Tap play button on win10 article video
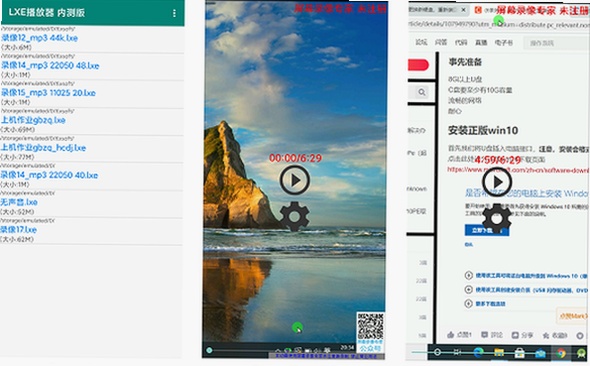 (x=497, y=182)
